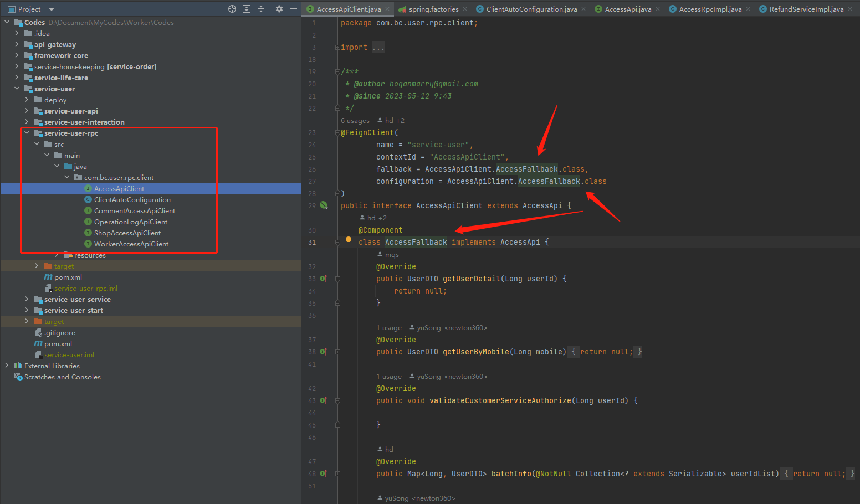Expand the .idea folder
The height and width of the screenshot is (504, 860).
[17, 33]
